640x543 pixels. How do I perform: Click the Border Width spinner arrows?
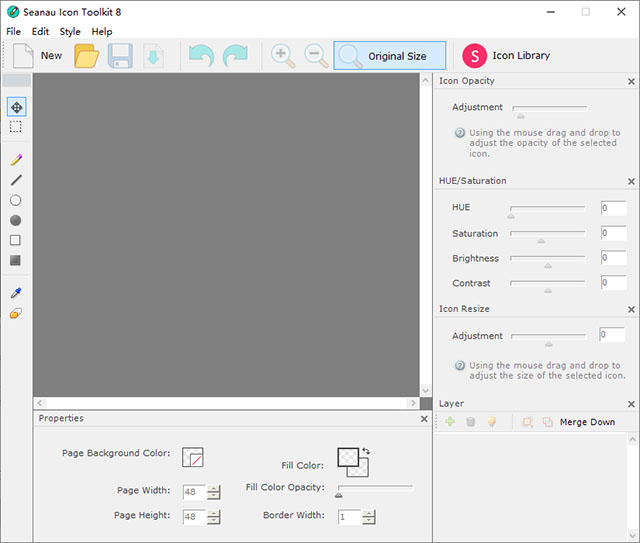pyautogui.click(x=369, y=517)
